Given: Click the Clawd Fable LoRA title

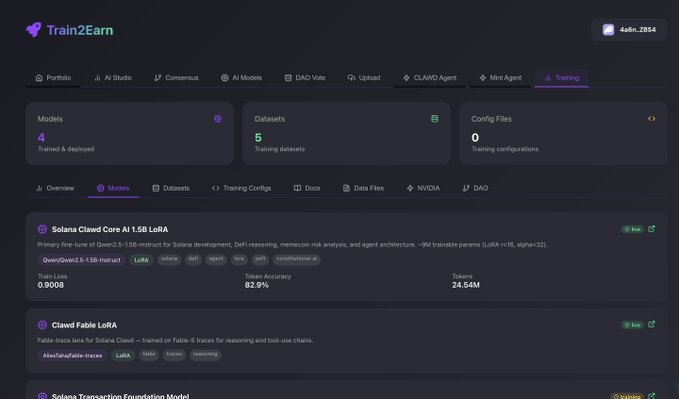Looking at the screenshot, I should click(84, 325).
